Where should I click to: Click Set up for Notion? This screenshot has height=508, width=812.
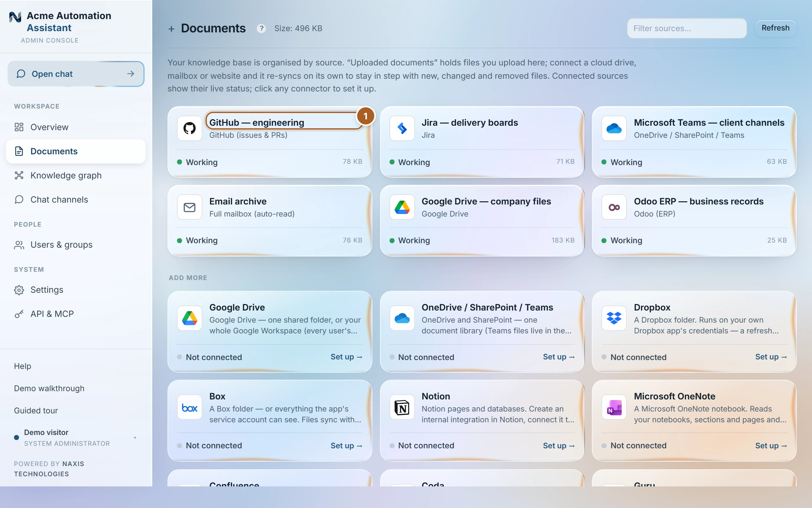click(x=559, y=445)
